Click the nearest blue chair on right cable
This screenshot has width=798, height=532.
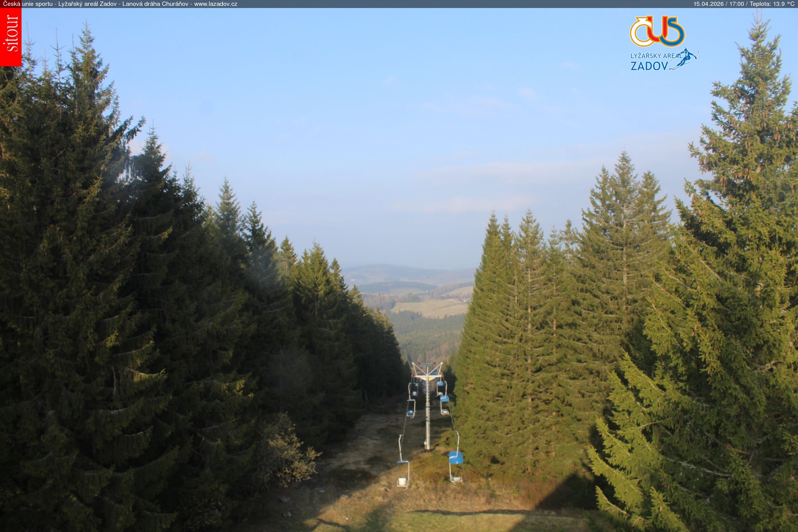pos(456,458)
